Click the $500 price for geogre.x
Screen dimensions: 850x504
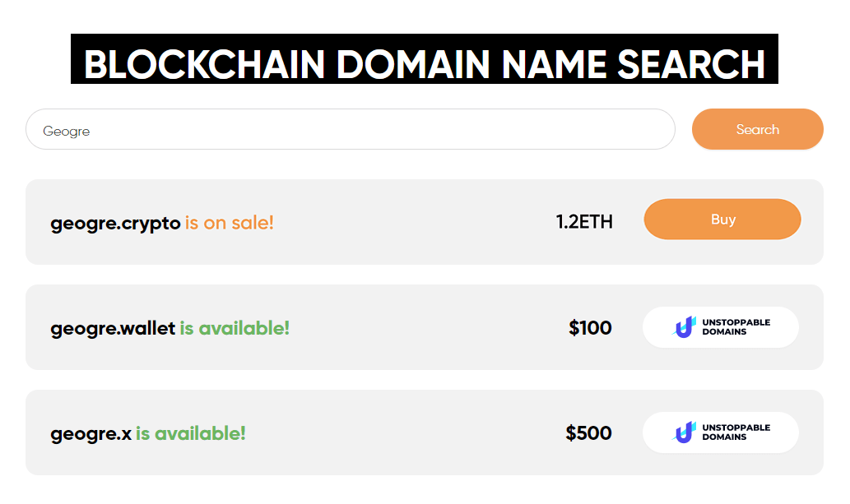(x=588, y=432)
